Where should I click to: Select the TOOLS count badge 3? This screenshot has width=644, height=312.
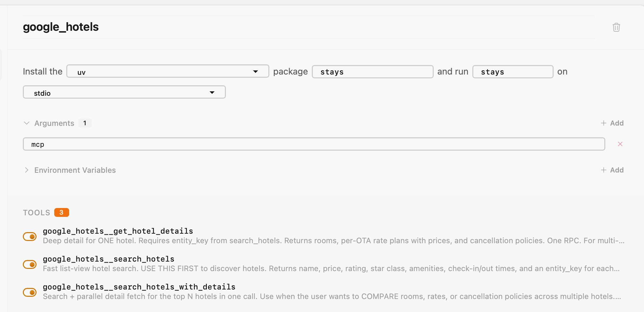pos(62,212)
